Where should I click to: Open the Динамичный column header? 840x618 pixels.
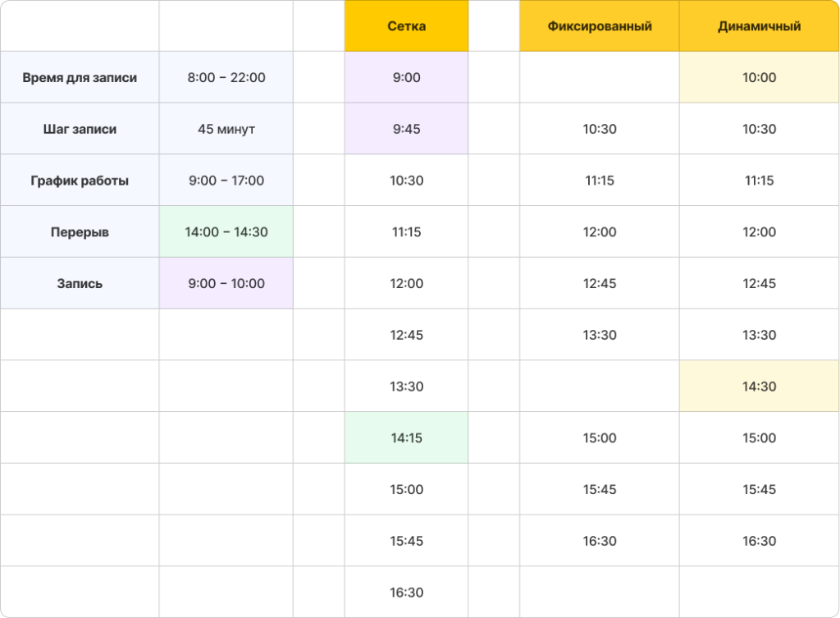coord(759,26)
